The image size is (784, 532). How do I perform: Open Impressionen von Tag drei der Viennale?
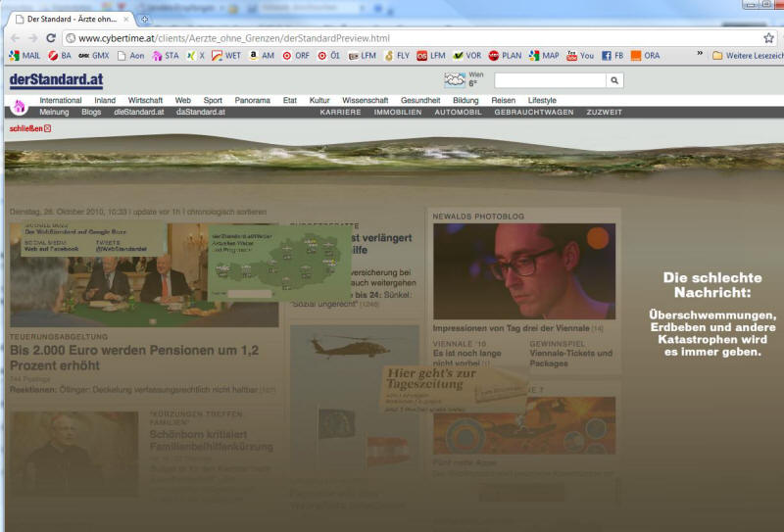click(x=511, y=328)
